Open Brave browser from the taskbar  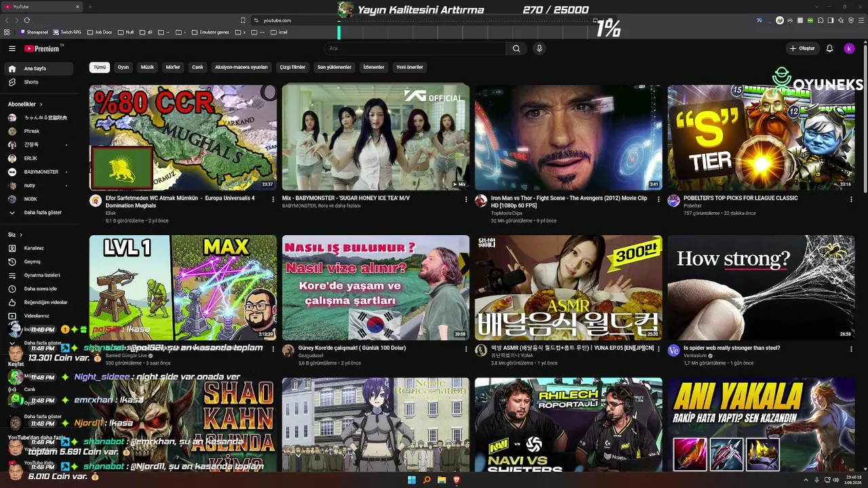(x=456, y=480)
